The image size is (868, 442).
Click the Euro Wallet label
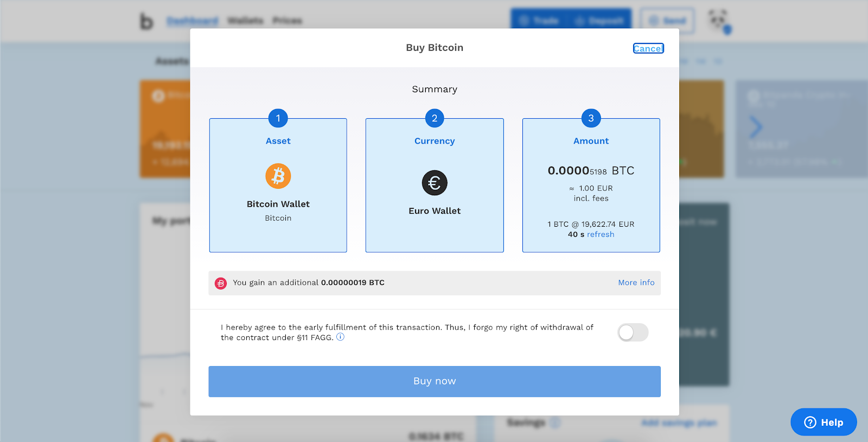[435, 211]
